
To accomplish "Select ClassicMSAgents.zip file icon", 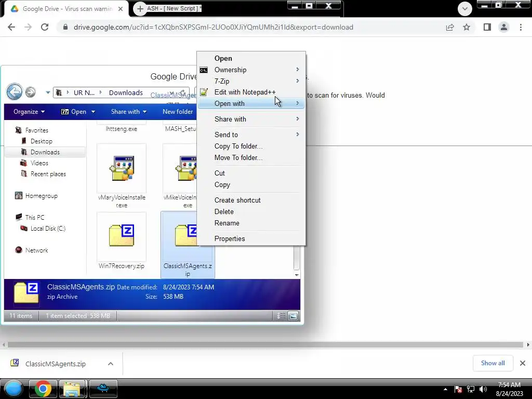I will tap(186, 235).
